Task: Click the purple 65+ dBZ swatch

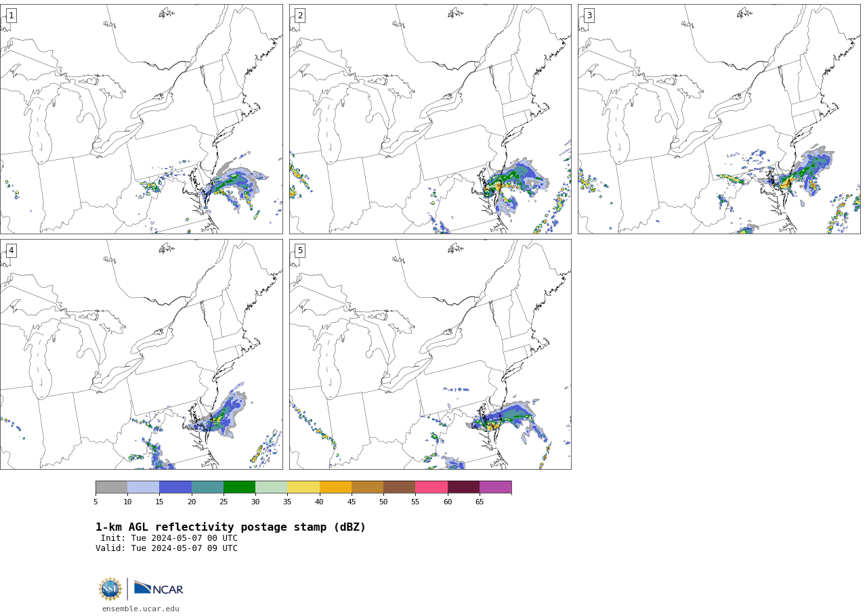Action: click(x=495, y=487)
